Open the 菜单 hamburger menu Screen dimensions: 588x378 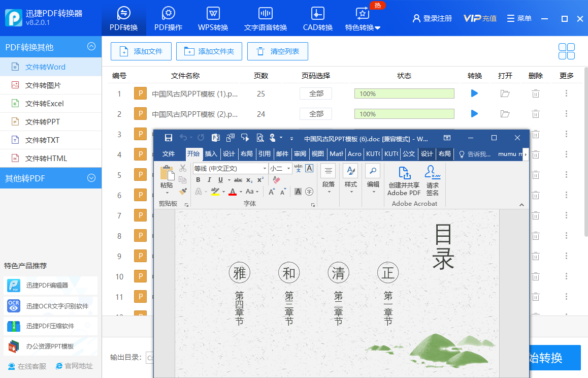(x=519, y=18)
